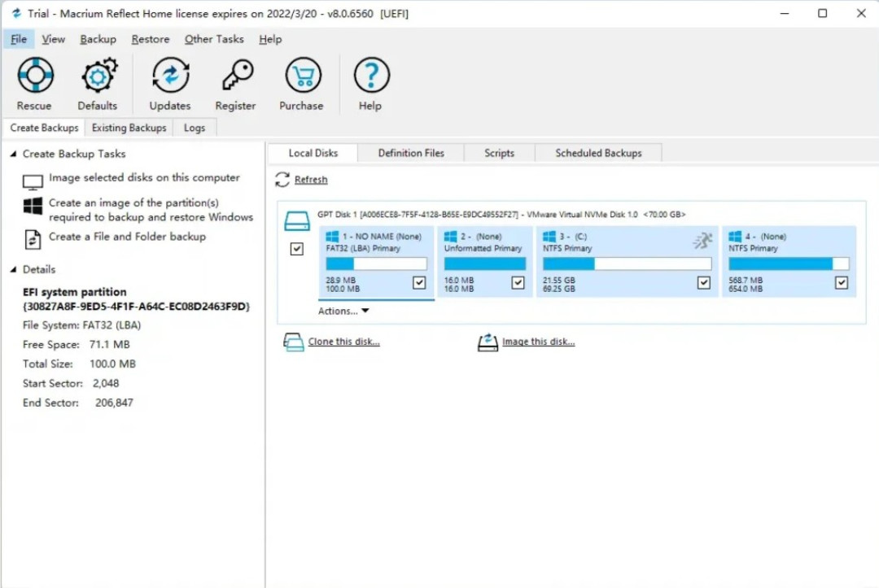This screenshot has height=588, width=879.
Task: Click the Free Space 71.1 MB value
Action: (x=109, y=344)
